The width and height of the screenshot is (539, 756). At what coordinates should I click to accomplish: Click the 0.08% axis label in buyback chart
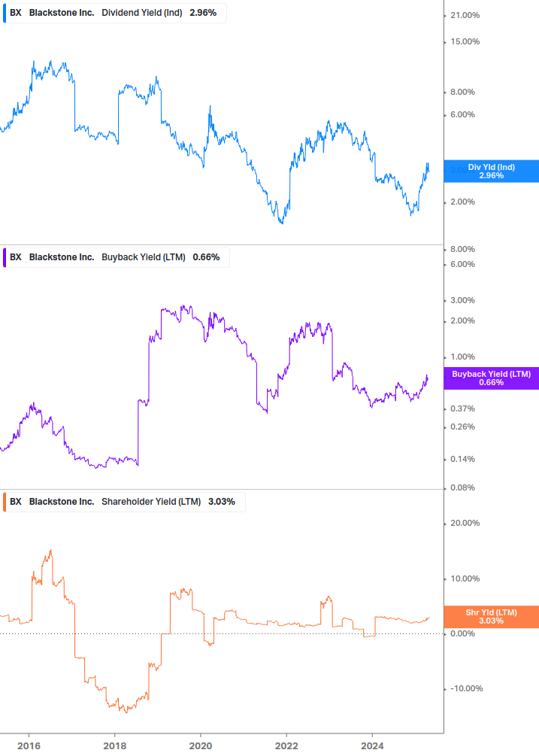click(462, 487)
